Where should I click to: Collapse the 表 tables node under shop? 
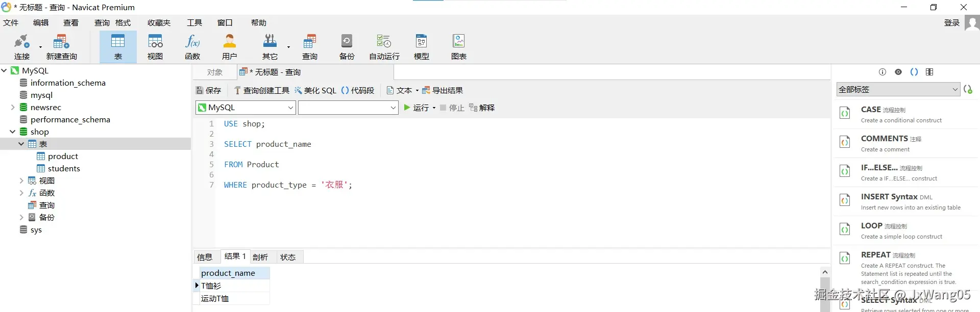point(21,144)
